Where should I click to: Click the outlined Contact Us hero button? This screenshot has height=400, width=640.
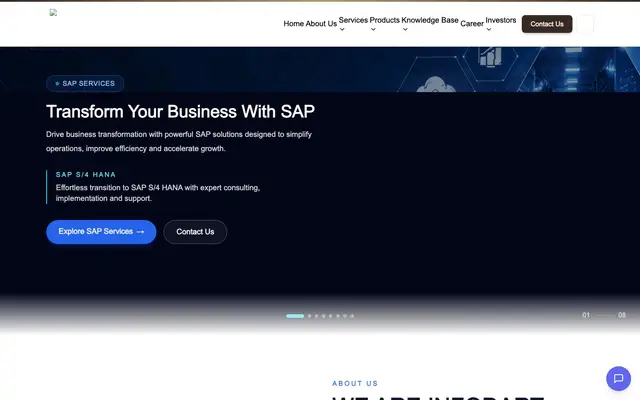195,232
